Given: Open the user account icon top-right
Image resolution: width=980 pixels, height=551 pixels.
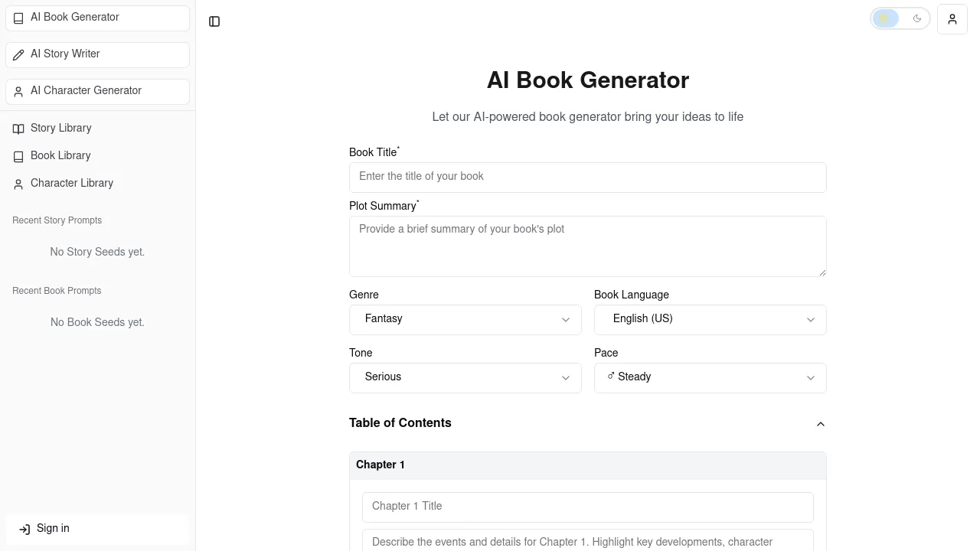Looking at the screenshot, I should pyautogui.click(x=952, y=18).
